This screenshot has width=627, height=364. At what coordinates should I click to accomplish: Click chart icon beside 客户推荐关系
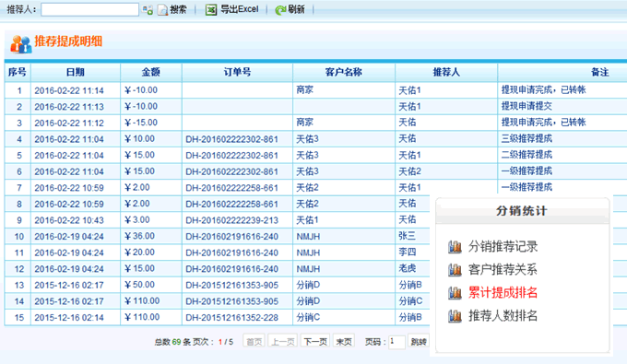click(455, 270)
